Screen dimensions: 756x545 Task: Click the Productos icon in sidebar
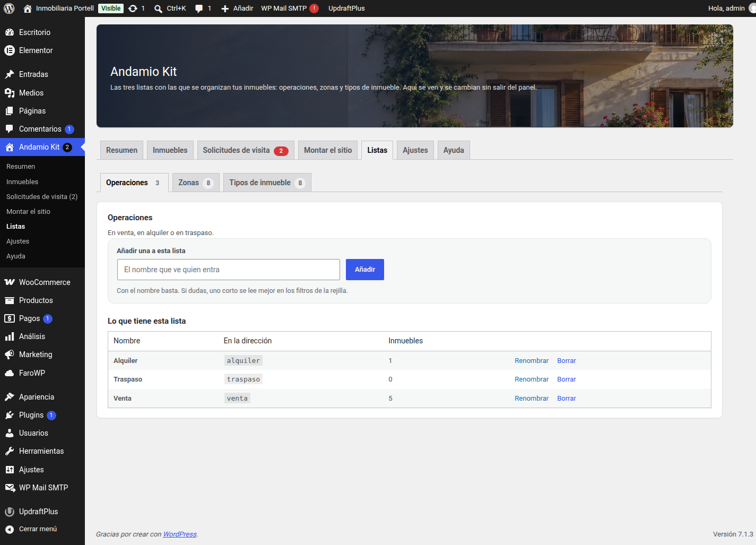(10, 300)
